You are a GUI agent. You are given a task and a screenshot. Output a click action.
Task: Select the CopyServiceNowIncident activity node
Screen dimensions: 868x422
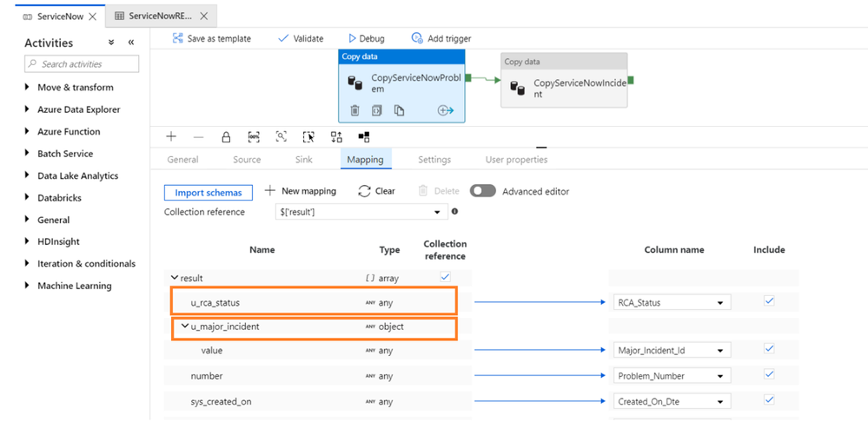(x=564, y=80)
